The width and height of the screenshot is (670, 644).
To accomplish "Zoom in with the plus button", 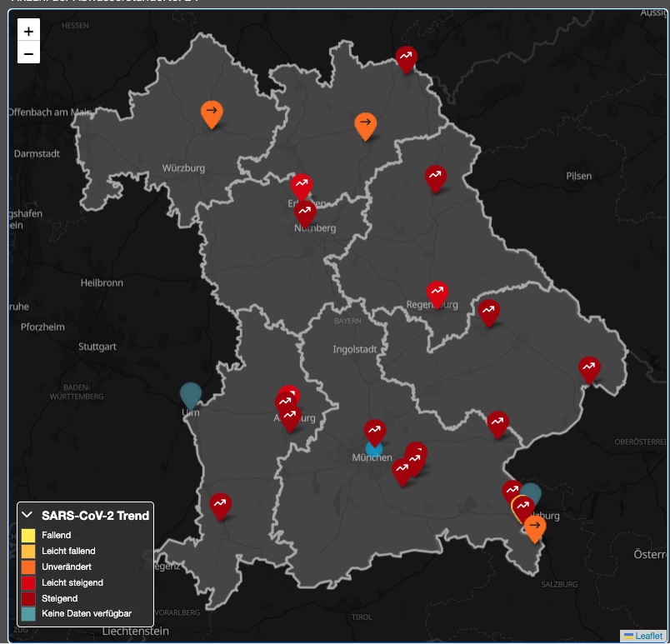I will pyautogui.click(x=28, y=31).
